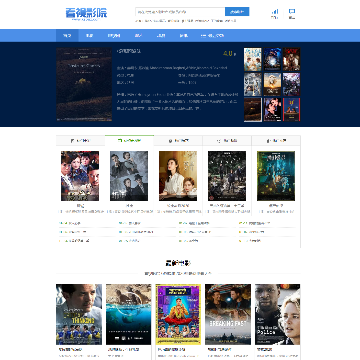Focus the movie search input field
Viewport: 360px width, 360px height.
(x=180, y=12)
